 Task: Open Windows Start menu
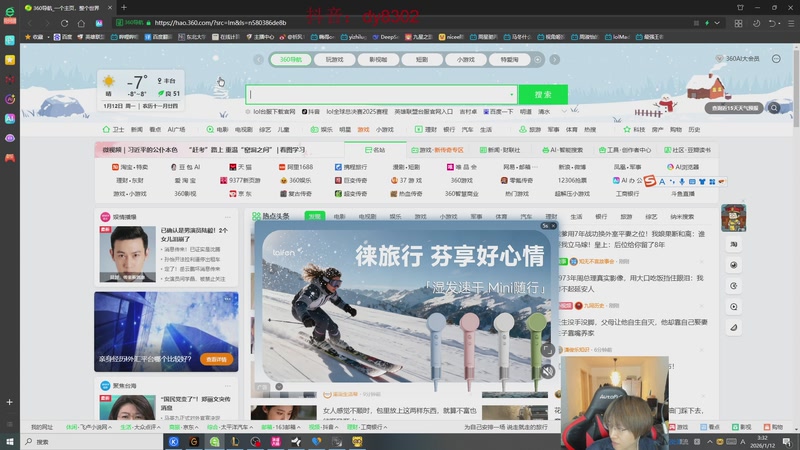(10, 441)
